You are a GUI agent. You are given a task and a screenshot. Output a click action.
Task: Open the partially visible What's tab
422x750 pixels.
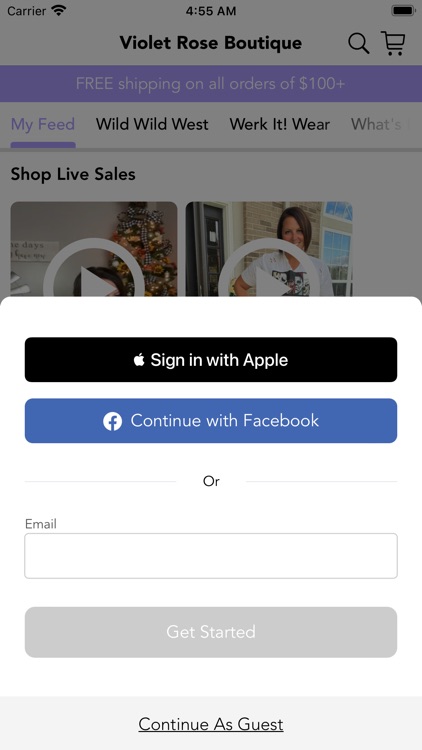pos(381,124)
